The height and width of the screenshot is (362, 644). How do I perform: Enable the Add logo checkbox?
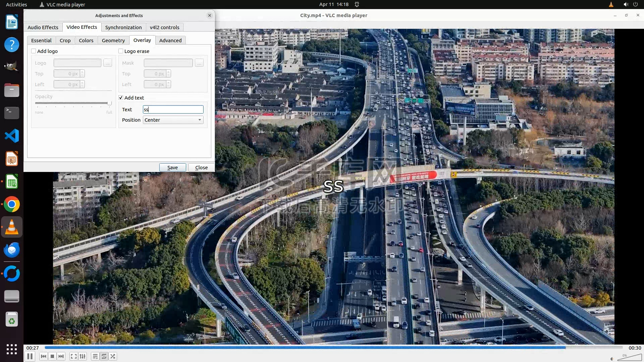34,51
